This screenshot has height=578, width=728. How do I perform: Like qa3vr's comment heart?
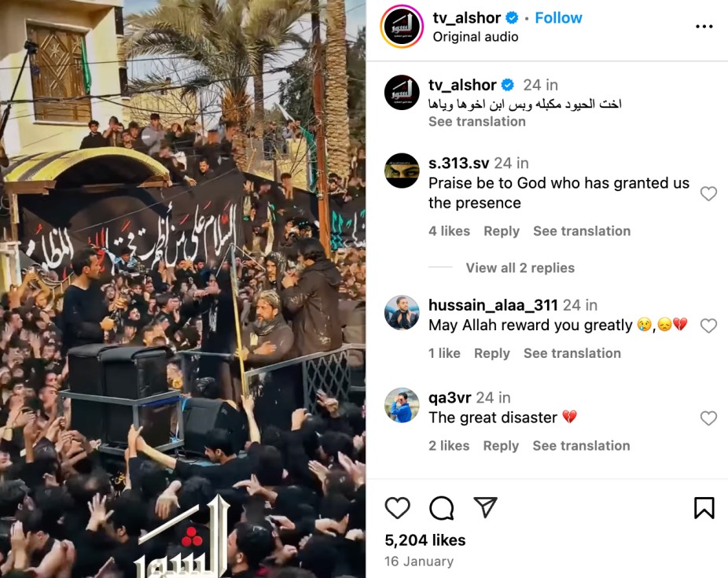click(x=708, y=418)
